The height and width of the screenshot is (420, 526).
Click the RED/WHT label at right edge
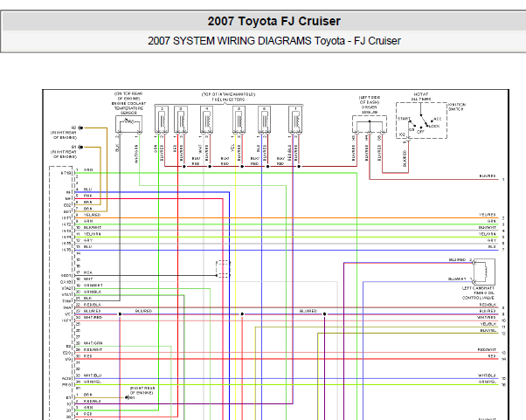[x=487, y=350]
